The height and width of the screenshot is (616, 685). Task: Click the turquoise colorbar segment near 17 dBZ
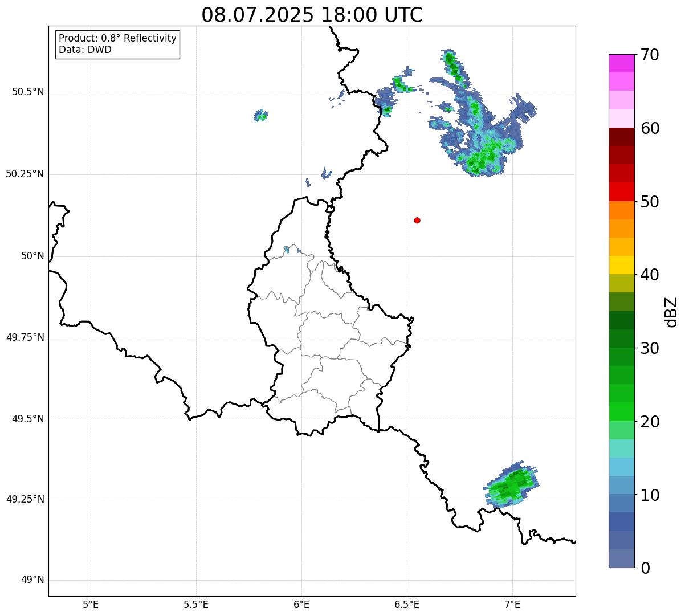(x=621, y=448)
